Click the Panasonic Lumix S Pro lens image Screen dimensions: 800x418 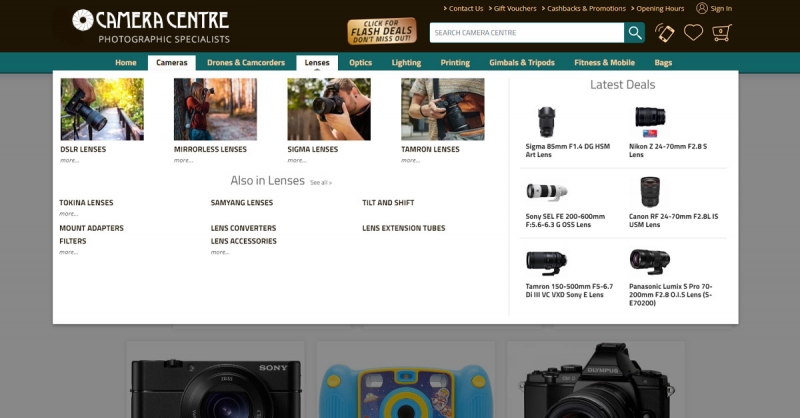point(650,261)
